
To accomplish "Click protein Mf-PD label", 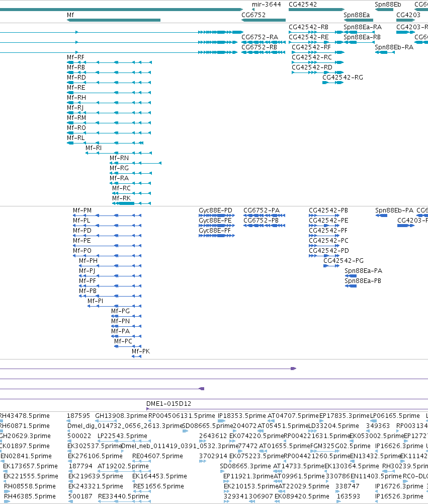I will tap(82, 231).
